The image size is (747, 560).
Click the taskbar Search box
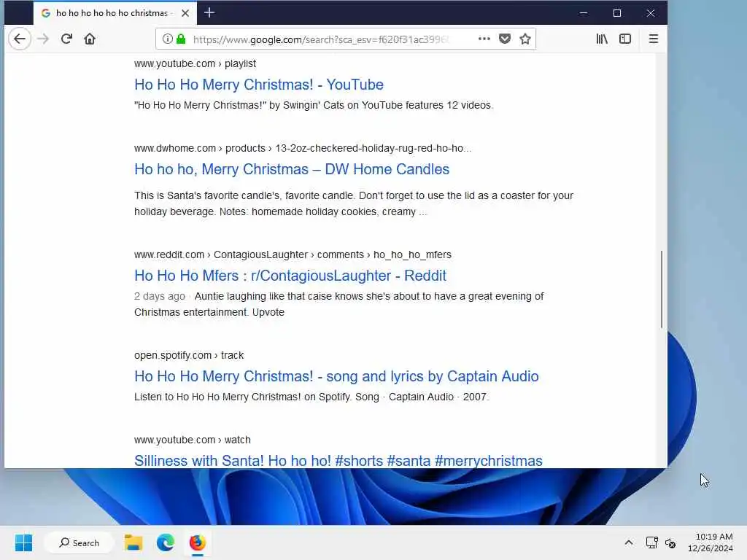[x=79, y=542]
